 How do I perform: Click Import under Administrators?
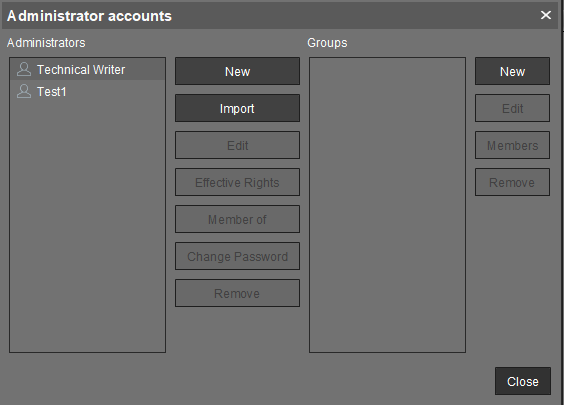tap(237, 108)
